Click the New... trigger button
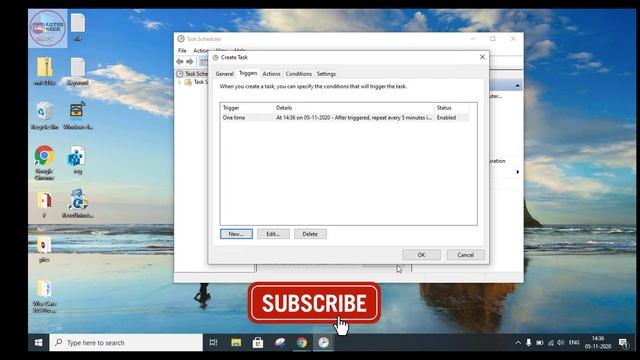 tap(236, 234)
